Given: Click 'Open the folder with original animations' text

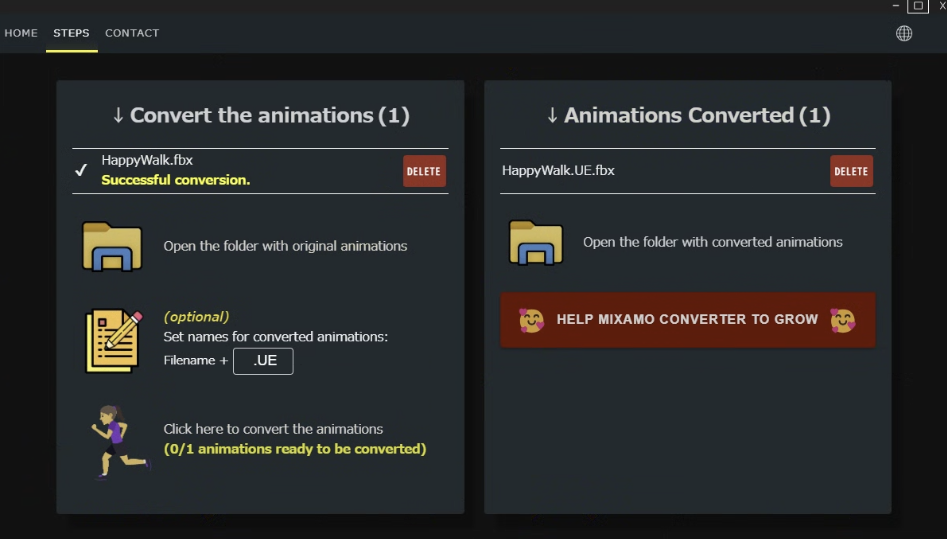Looking at the screenshot, I should [285, 246].
